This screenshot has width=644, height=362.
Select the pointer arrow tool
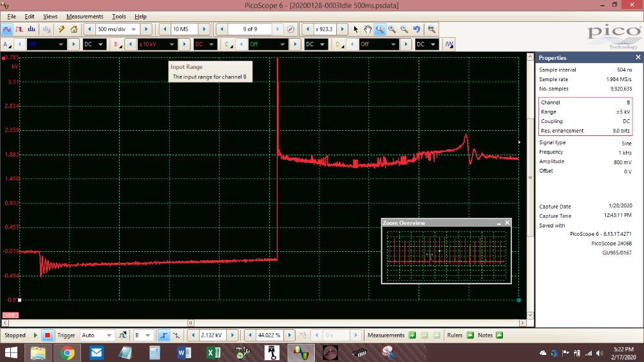355,29
